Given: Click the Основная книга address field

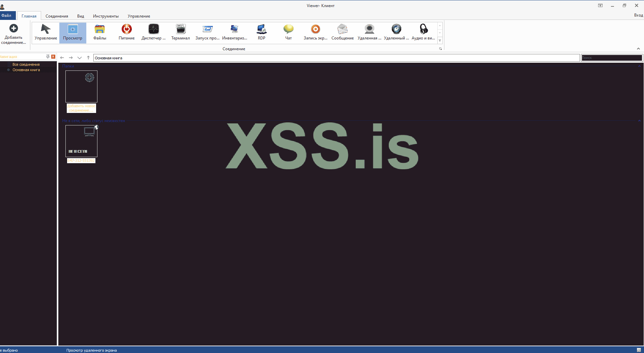Looking at the screenshot, I should pyautogui.click(x=336, y=58).
